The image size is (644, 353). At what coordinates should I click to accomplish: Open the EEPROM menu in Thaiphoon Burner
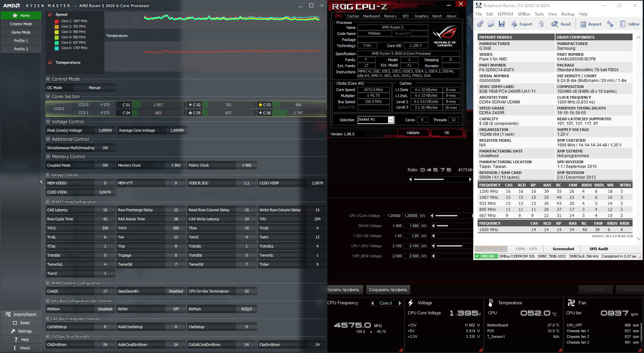tap(505, 14)
